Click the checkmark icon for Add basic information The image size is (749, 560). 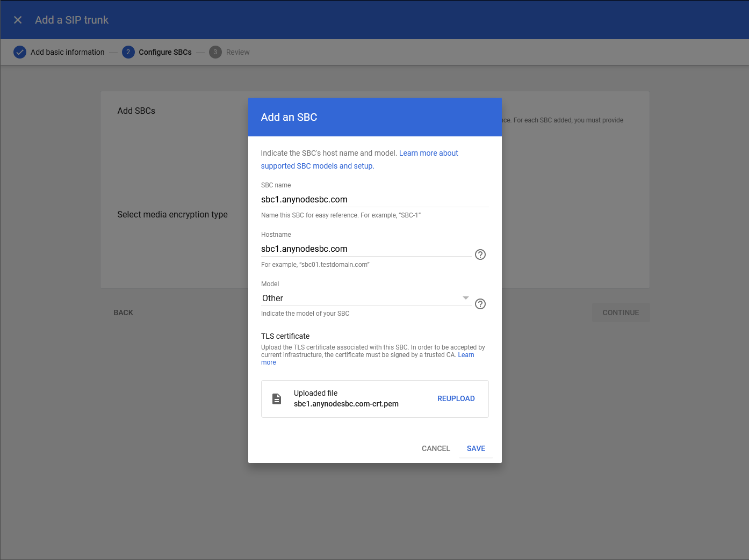(20, 52)
